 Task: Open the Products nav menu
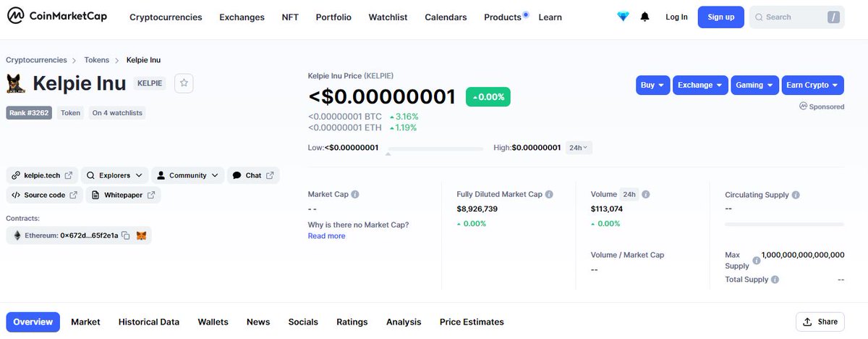pyautogui.click(x=503, y=17)
